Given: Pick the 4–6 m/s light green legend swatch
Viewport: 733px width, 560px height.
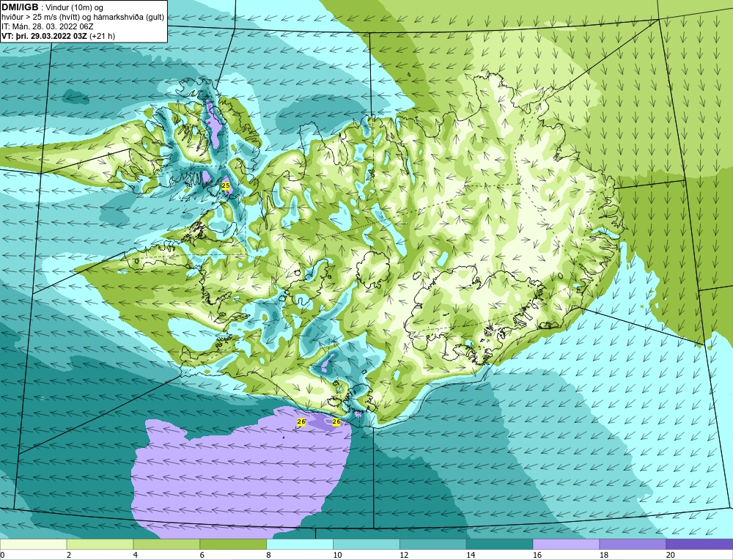Looking at the screenshot, I should [166, 544].
